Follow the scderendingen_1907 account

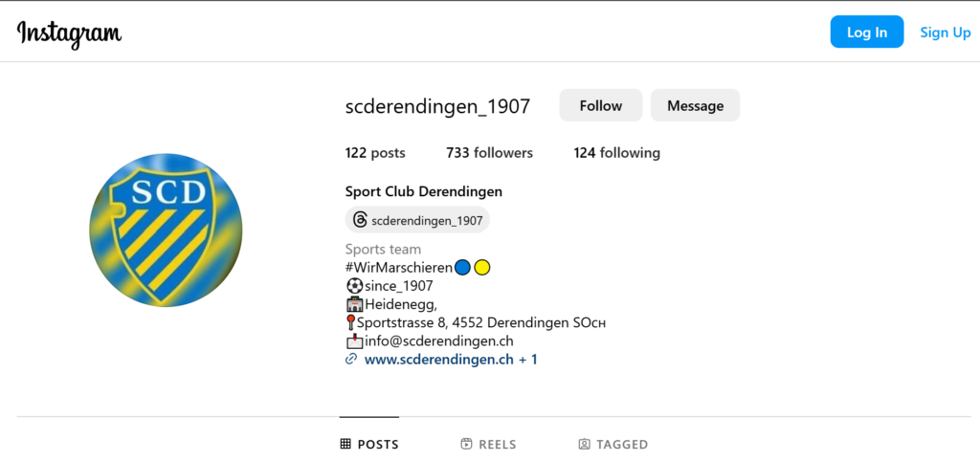pos(601,106)
